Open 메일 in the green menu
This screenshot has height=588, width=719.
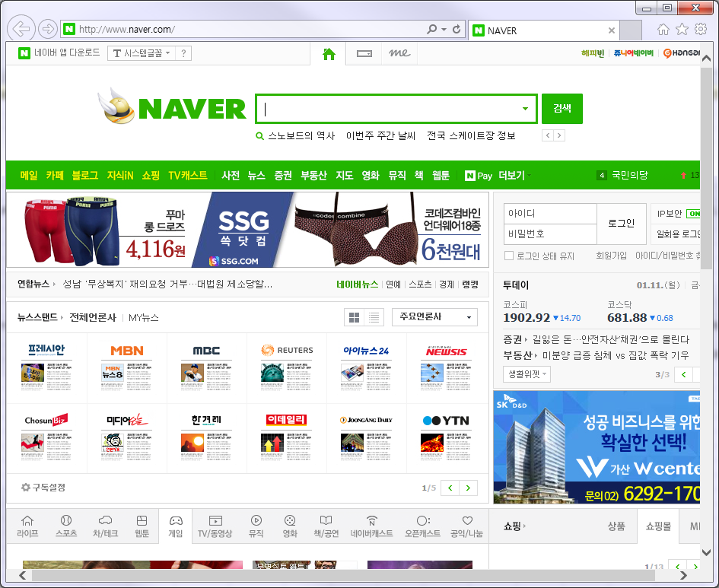coord(29,175)
